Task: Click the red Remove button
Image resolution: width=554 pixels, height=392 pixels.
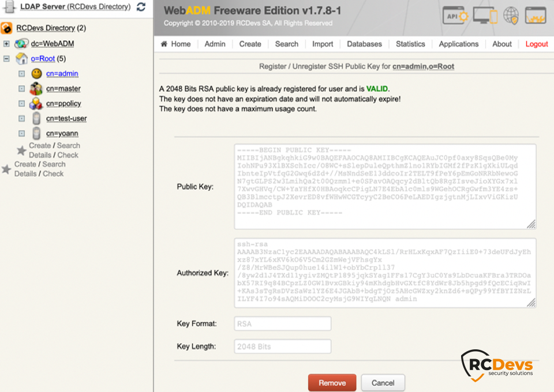Action: coord(332,383)
